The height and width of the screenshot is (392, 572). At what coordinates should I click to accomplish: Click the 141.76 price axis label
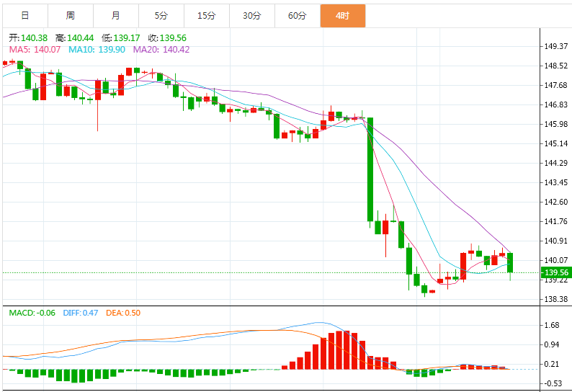556,221
